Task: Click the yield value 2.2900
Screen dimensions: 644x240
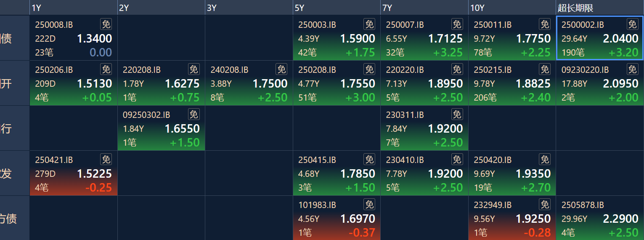Action: click(x=621, y=219)
